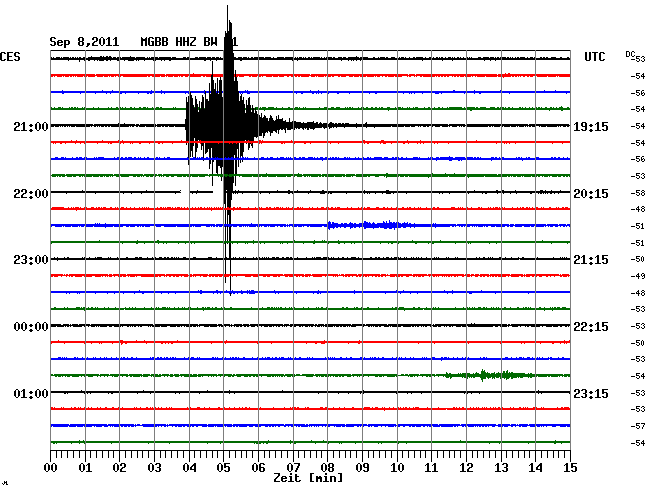Select the 00:00 local time label
The image size is (650, 494).
point(31,327)
